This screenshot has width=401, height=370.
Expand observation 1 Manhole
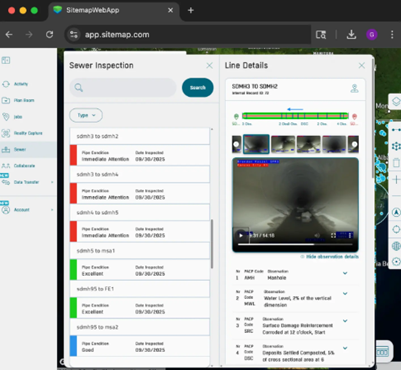point(345,273)
